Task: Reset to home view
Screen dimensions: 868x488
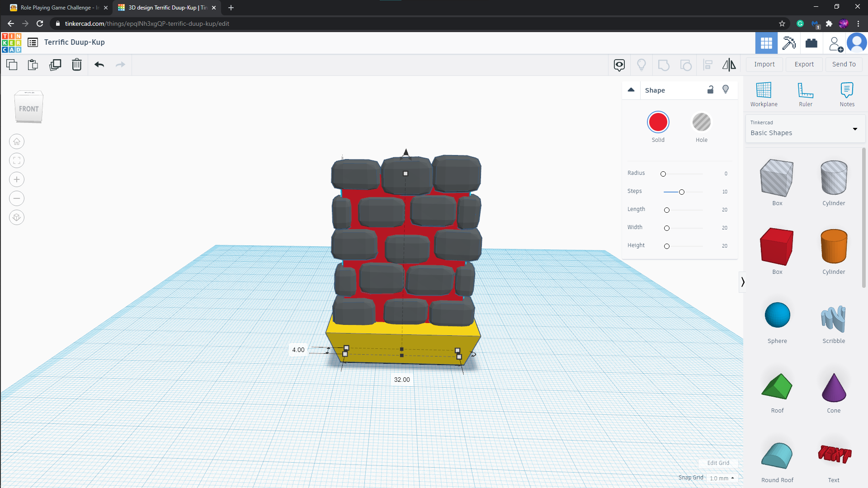Action: pyautogui.click(x=17, y=141)
